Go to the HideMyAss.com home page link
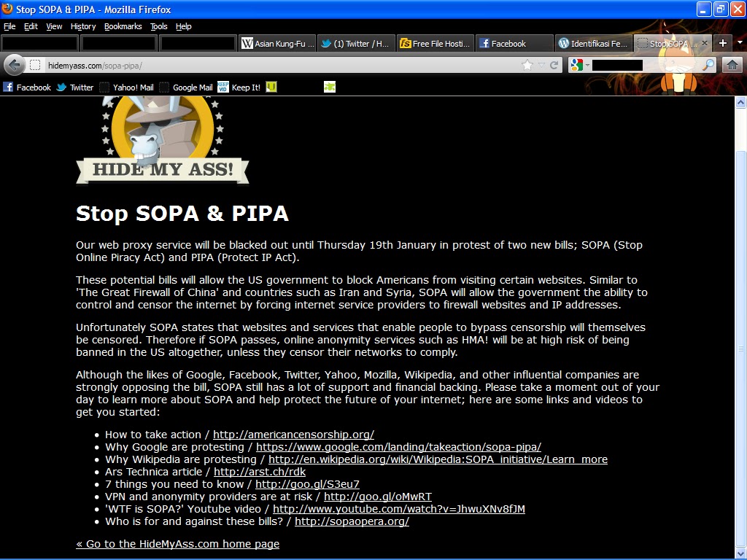Viewport: 747px width, 560px height. [x=178, y=544]
